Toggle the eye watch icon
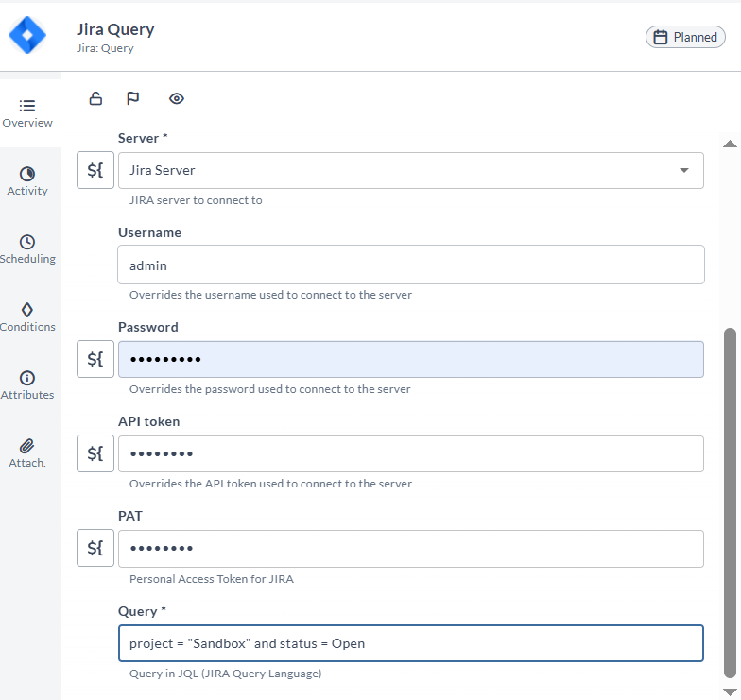The height and width of the screenshot is (700, 741). tap(176, 98)
